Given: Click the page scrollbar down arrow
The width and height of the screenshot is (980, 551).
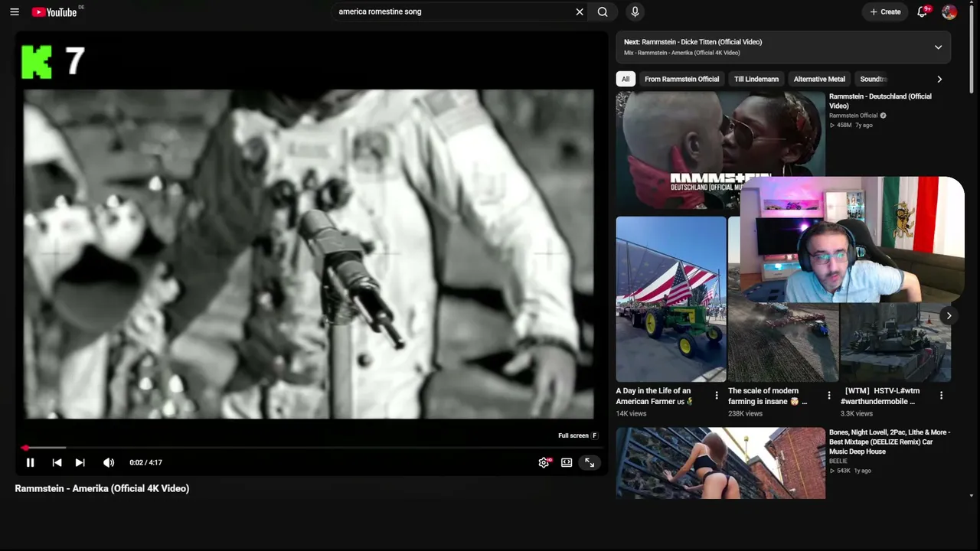Looking at the screenshot, I should (x=972, y=496).
